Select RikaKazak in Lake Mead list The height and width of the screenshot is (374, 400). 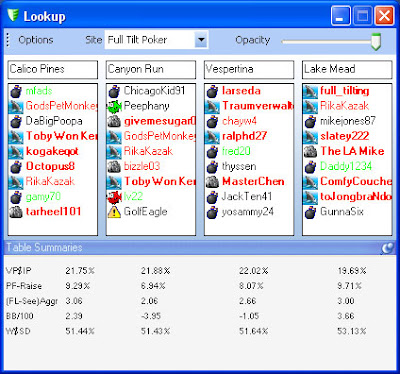344,106
